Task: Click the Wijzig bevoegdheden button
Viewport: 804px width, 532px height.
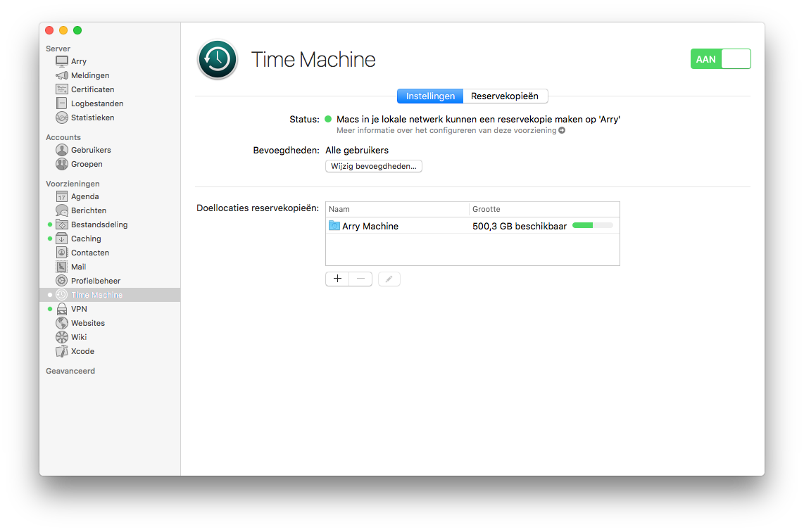Action: pos(374,166)
